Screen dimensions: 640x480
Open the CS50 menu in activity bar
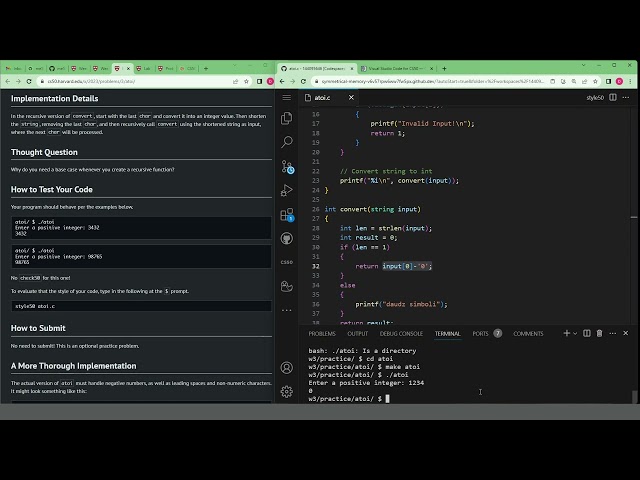(287, 262)
